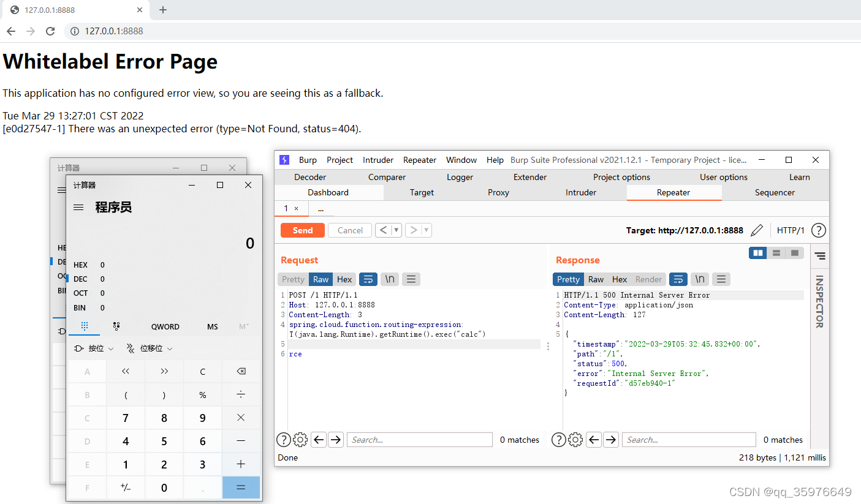Toggle \n non-printable chars in Response
Image resolution: width=861 pixels, height=504 pixels.
[x=700, y=279]
